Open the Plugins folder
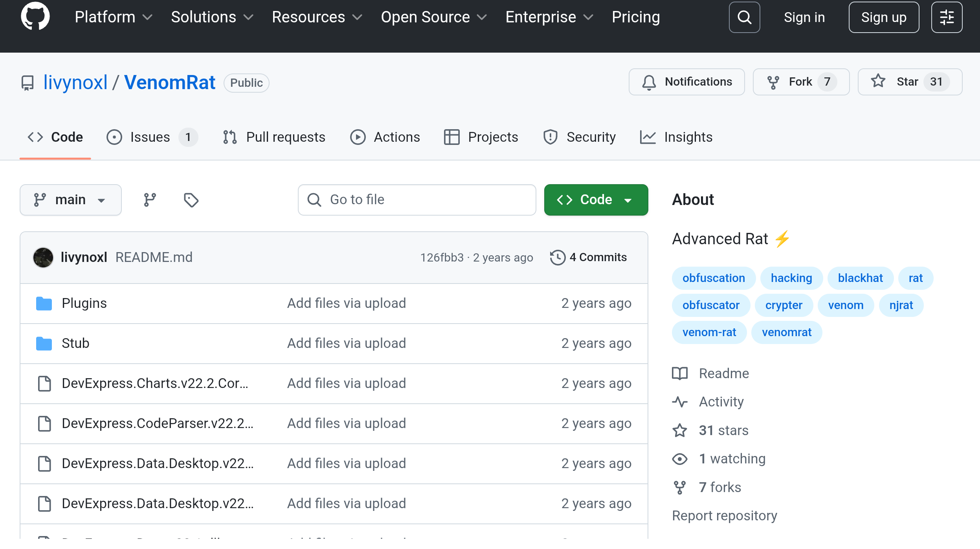Viewport: 980px width, 549px height. tap(84, 303)
